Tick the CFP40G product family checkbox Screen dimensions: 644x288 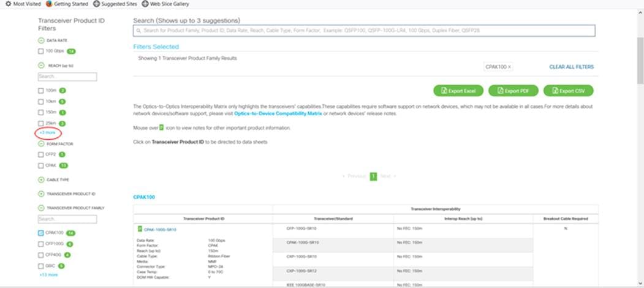pos(40,255)
